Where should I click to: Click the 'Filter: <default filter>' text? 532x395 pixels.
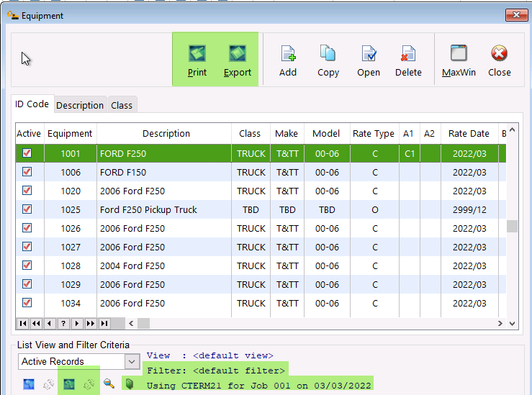tap(216, 371)
